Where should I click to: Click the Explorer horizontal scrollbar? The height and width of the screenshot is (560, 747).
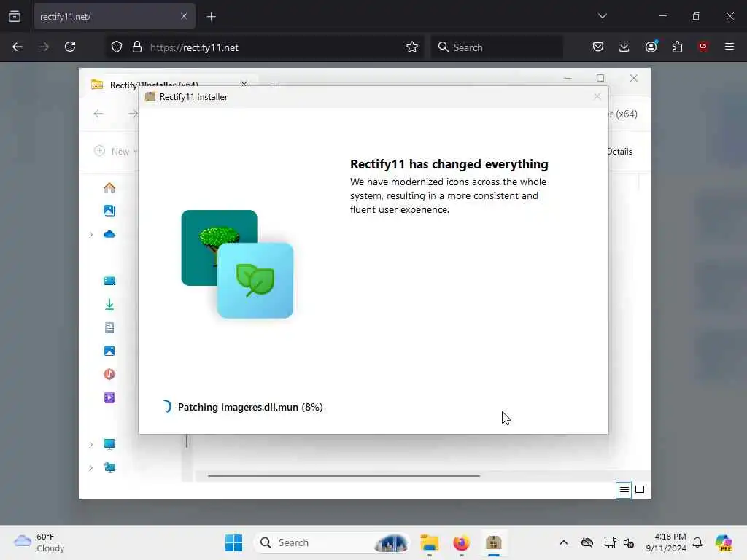coord(344,475)
